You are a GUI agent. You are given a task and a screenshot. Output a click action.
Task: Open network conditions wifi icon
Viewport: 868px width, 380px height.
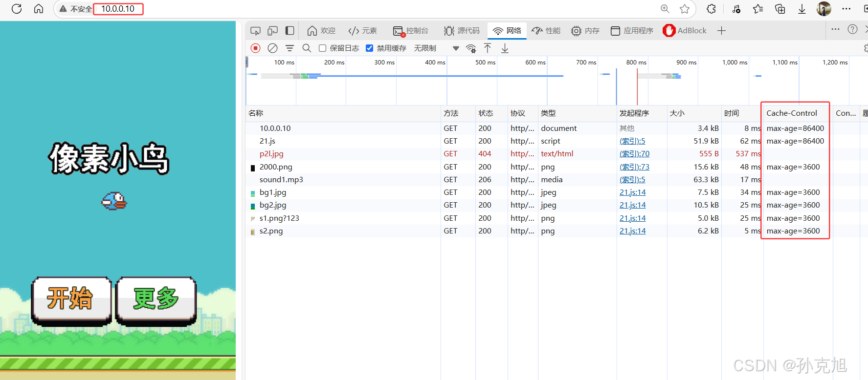pyautogui.click(x=471, y=48)
